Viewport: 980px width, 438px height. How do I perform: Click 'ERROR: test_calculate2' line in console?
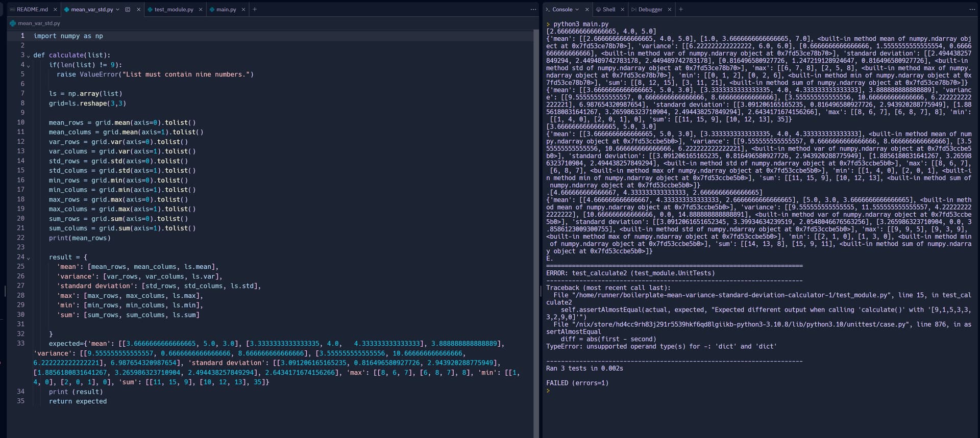click(x=630, y=273)
